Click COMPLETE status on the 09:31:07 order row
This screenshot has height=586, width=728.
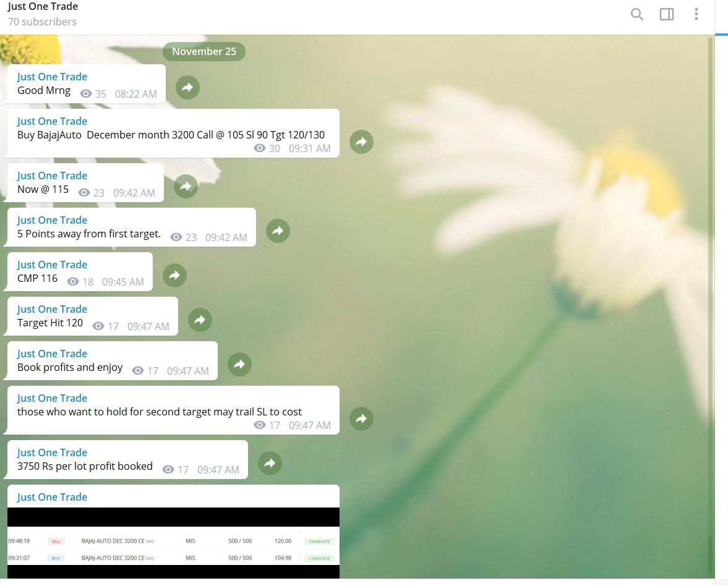pyautogui.click(x=319, y=558)
